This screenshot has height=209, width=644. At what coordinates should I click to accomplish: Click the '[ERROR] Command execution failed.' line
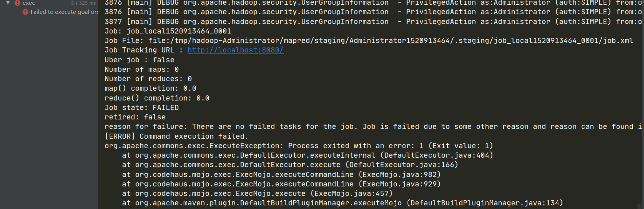point(176,136)
